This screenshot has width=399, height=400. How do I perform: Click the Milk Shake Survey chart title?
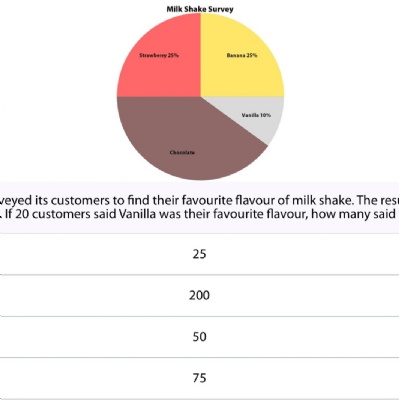pos(200,9)
